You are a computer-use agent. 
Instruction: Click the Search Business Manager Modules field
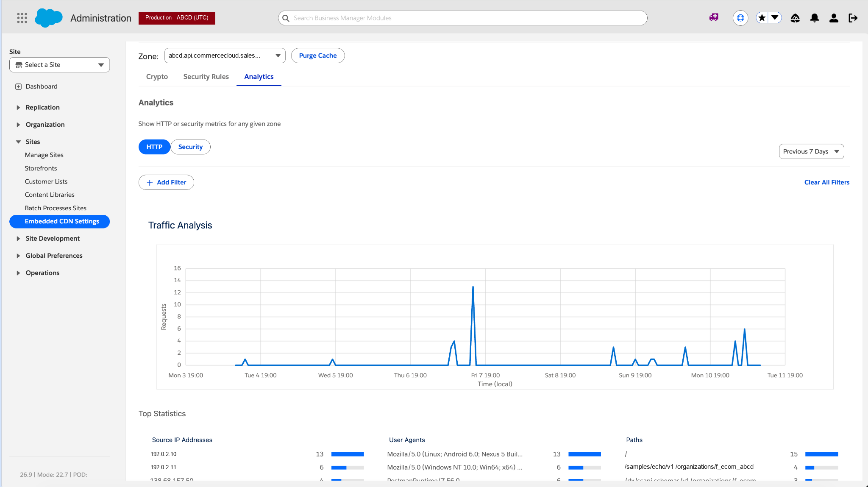[x=463, y=18]
